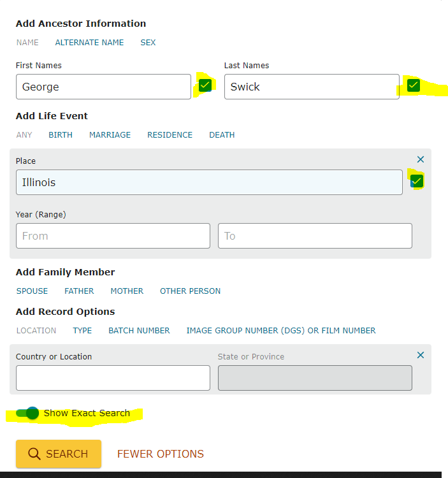The image size is (448, 478).
Task: Remove the Place life event section
Action: pyautogui.click(x=420, y=159)
